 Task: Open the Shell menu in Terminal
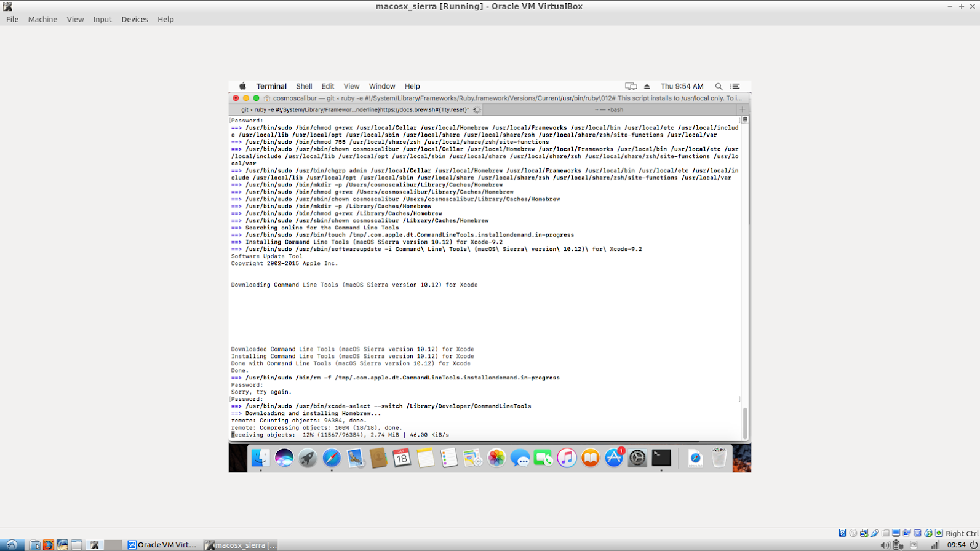click(x=304, y=86)
